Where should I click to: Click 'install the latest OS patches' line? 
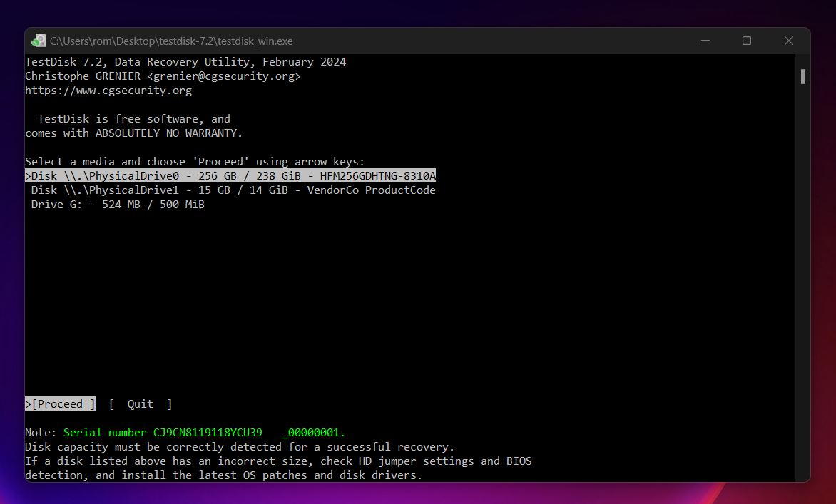coord(224,475)
